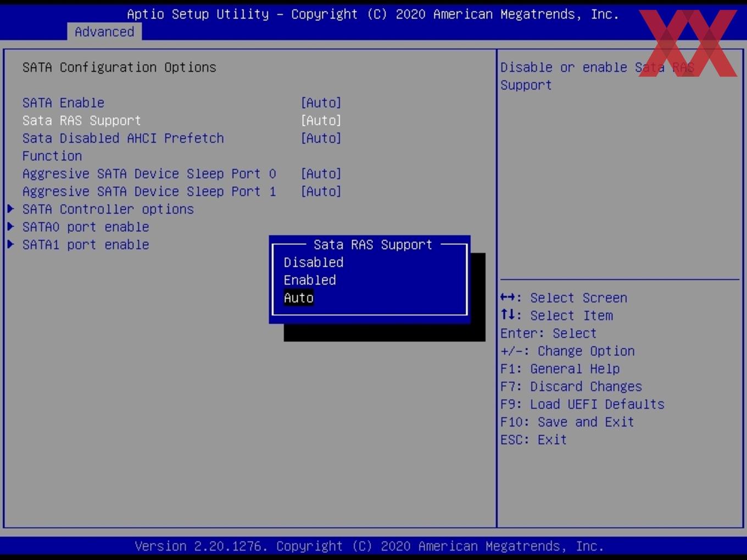Expand the SATA1 port enable arrow
Viewport: 747px width, 560px height.
coord(10,244)
